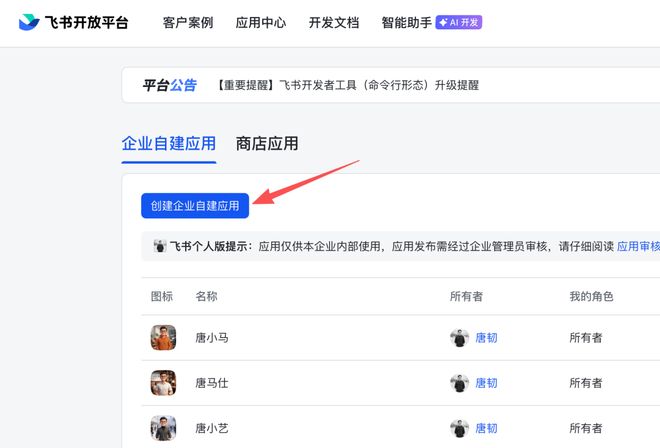Viewport: 660px width, 448px height.
Task: Click the 所有者 role in 唐小马 row
Action: point(586,338)
